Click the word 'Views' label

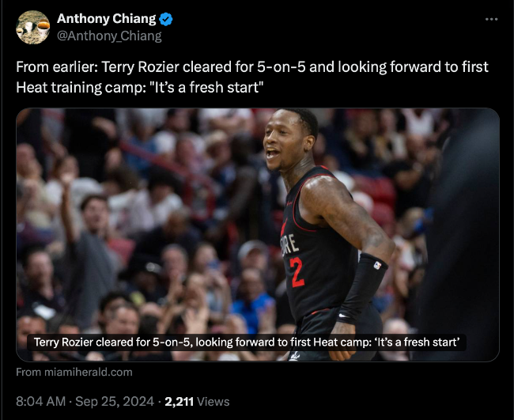[214, 402]
